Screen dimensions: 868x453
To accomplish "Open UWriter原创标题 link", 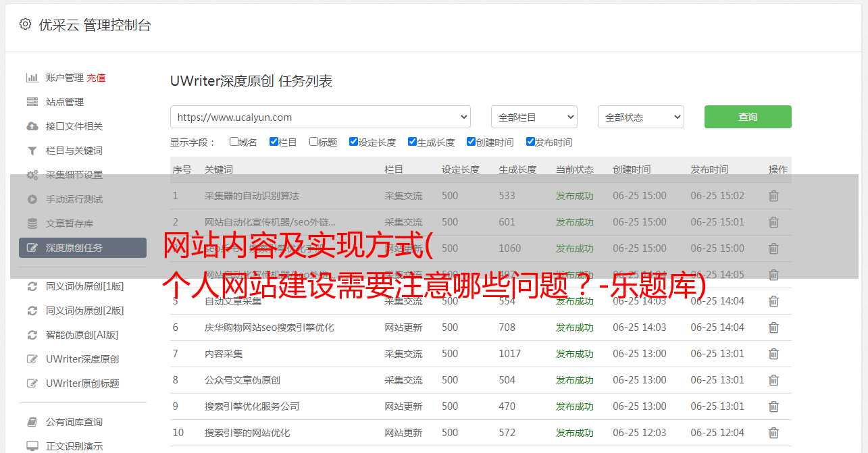I will point(82,383).
